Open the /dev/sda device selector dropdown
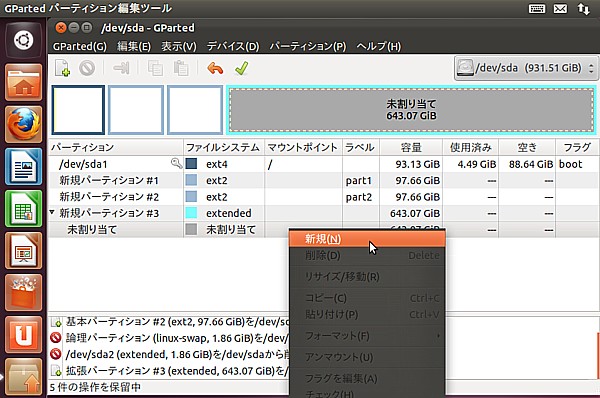600x398 pixels. (x=526, y=68)
